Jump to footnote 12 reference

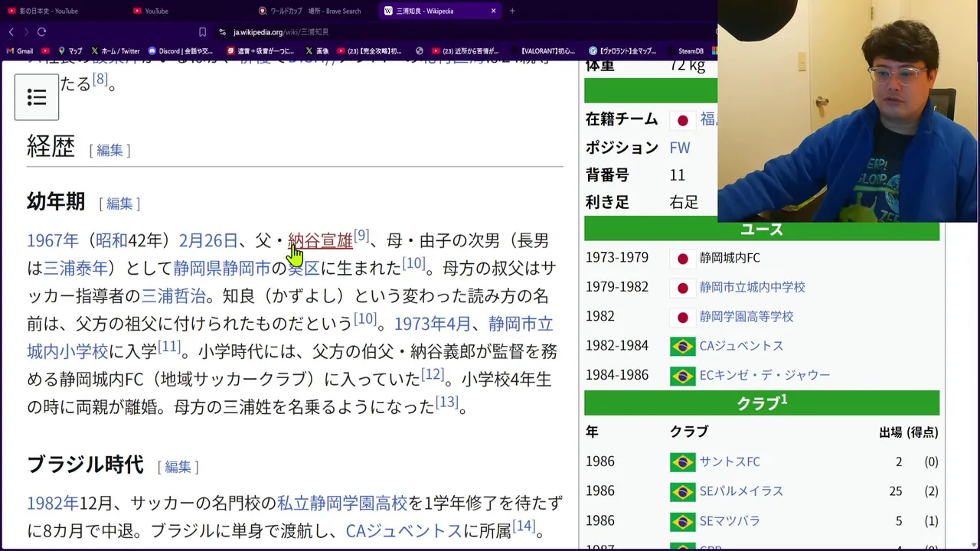pos(433,373)
